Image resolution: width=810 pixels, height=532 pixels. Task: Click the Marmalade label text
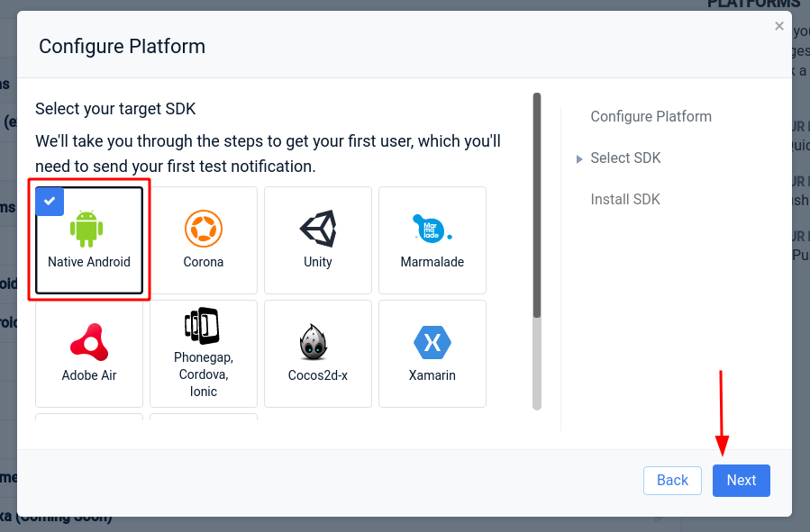pos(432,262)
